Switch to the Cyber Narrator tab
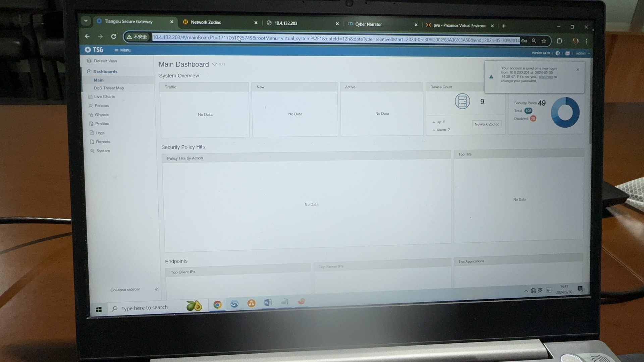The width and height of the screenshot is (644, 362). pyautogui.click(x=368, y=24)
